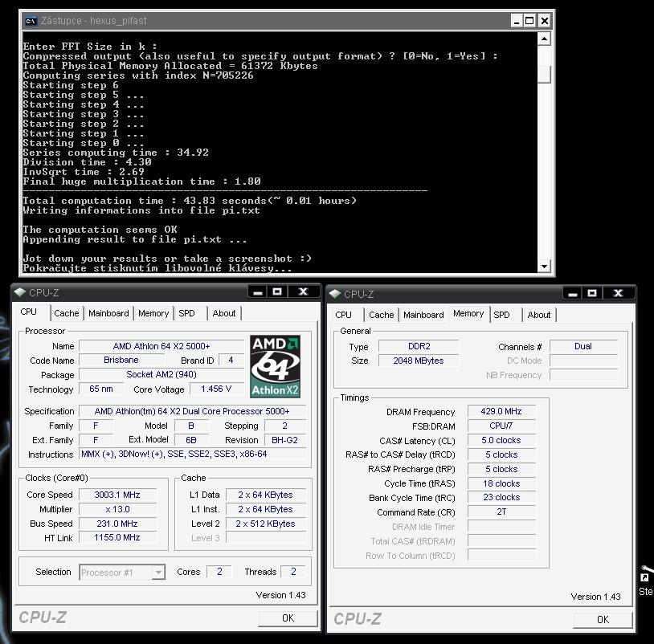The height and width of the screenshot is (644, 654).
Task: Click Revision value BH-G2
Action: pos(285,440)
